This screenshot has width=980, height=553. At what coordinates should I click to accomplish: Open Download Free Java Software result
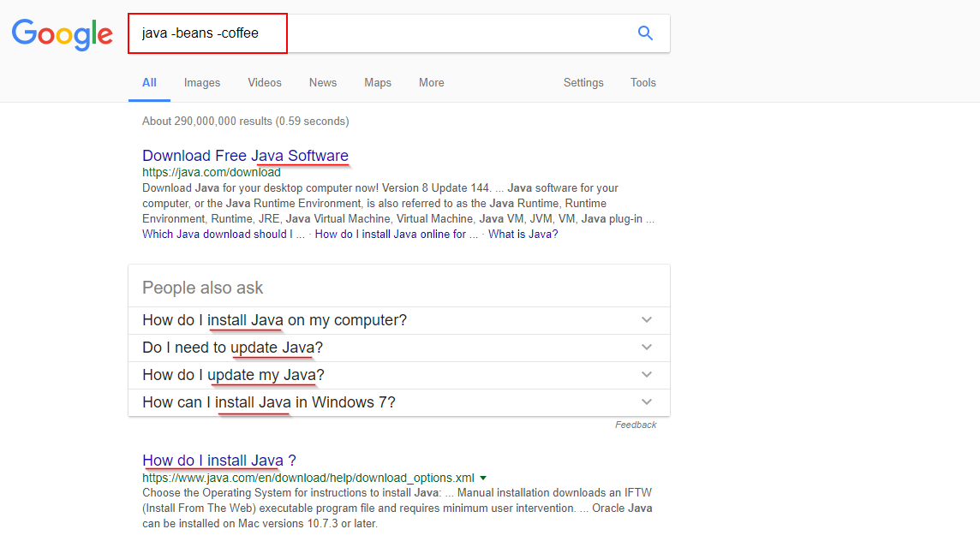[x=245, y=156]
